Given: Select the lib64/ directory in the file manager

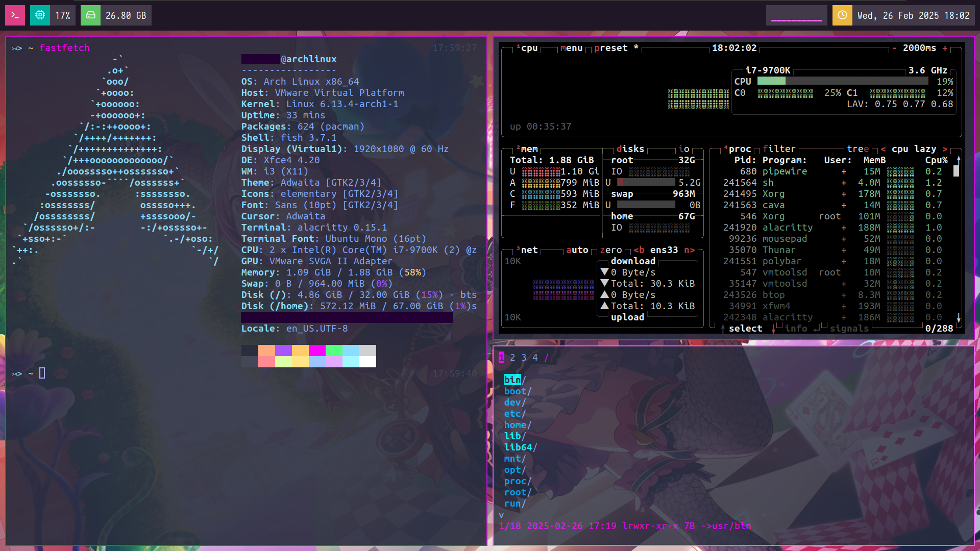Looking at the screenshot, I should click(x=521, y=447).
